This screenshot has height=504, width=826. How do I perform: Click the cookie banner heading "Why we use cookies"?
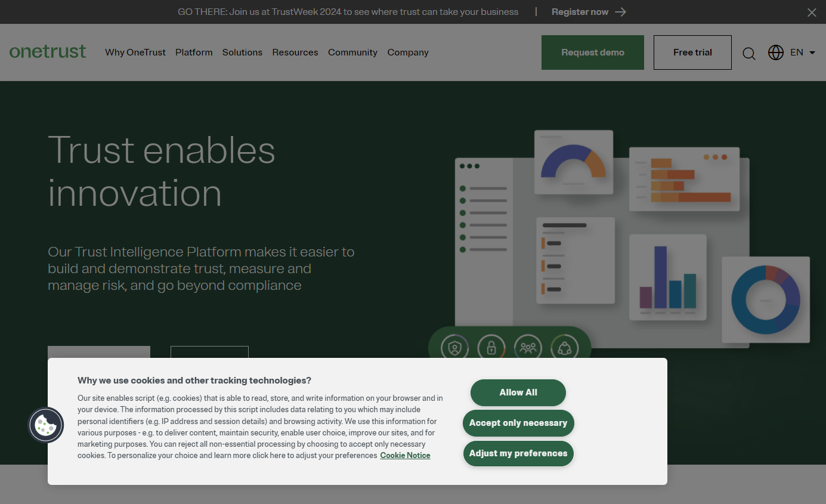click(194, 381)
